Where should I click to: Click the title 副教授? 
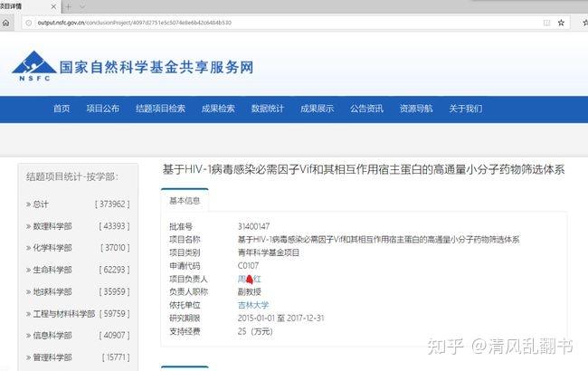(250, 292)
